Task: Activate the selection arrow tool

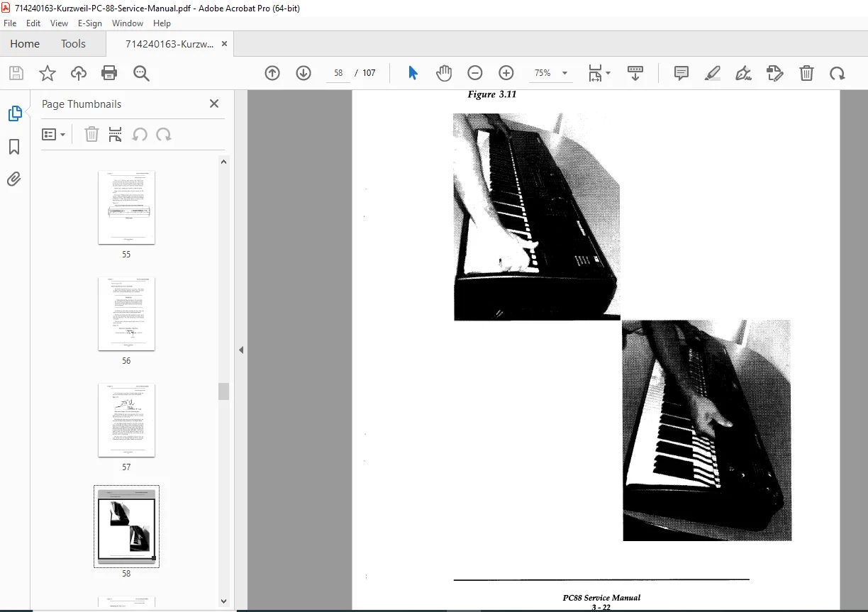Action: 413,73
